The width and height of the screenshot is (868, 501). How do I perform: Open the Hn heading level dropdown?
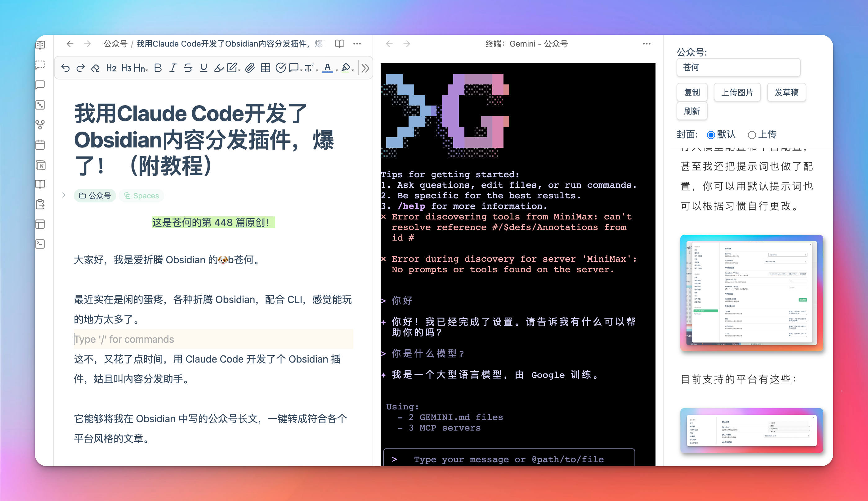point(141,68)
